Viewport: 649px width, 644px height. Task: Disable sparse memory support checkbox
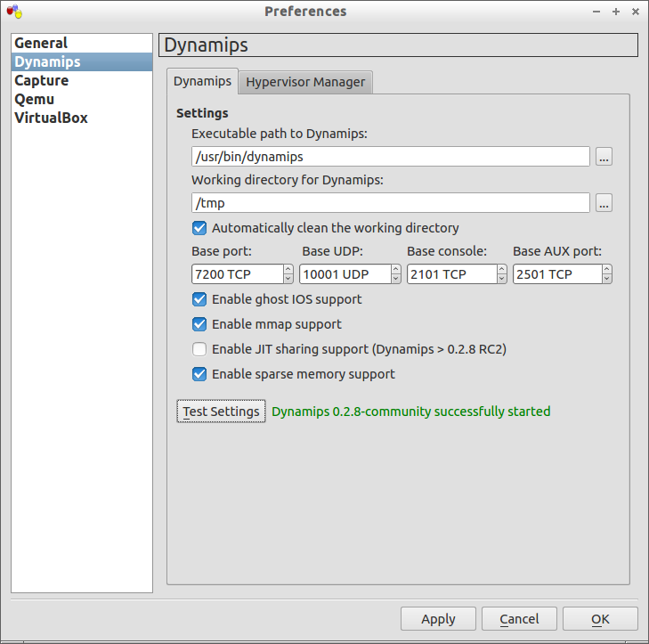click(199, 374)
